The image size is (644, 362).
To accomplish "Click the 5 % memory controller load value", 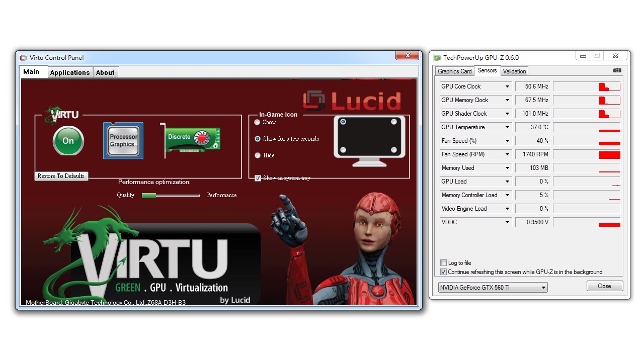I will [x=532, y=195].
